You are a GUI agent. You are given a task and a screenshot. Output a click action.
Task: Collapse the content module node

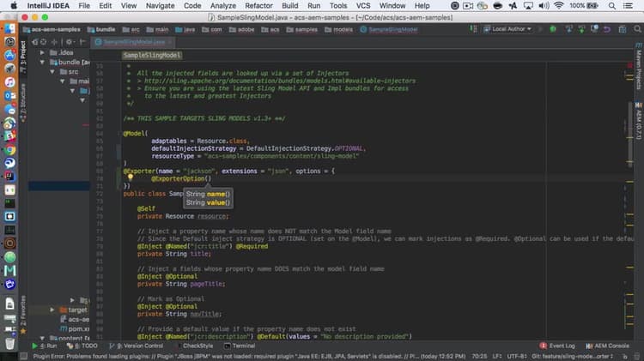[42, 338]
